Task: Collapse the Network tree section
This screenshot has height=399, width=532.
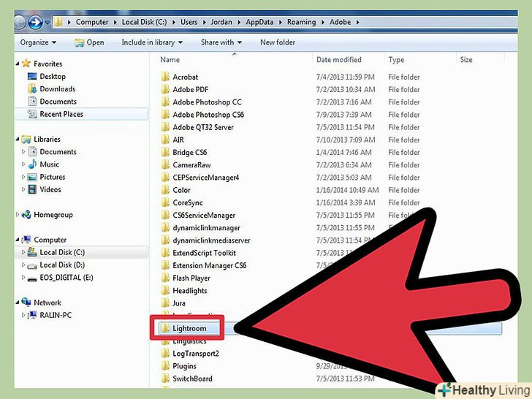Action: point(18,303)
